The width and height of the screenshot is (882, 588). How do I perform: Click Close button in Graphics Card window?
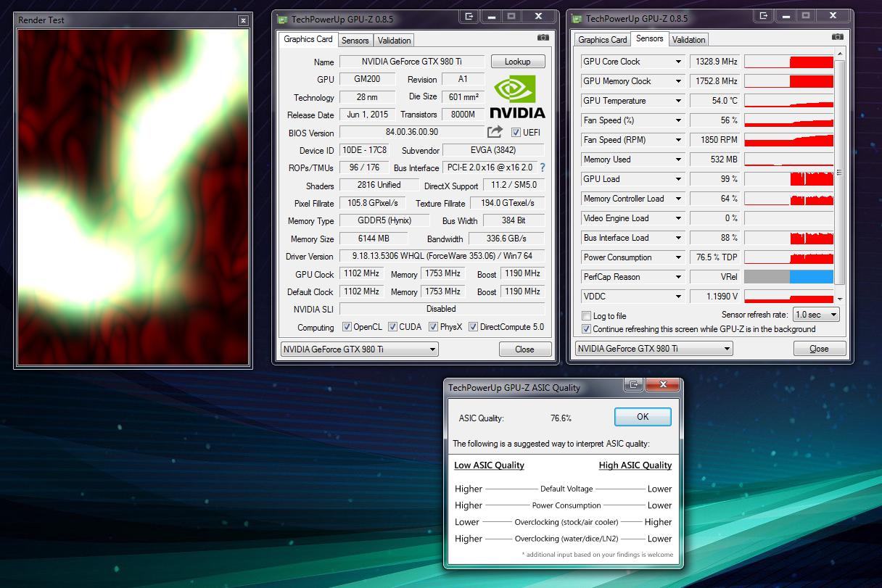coord(524,349)
